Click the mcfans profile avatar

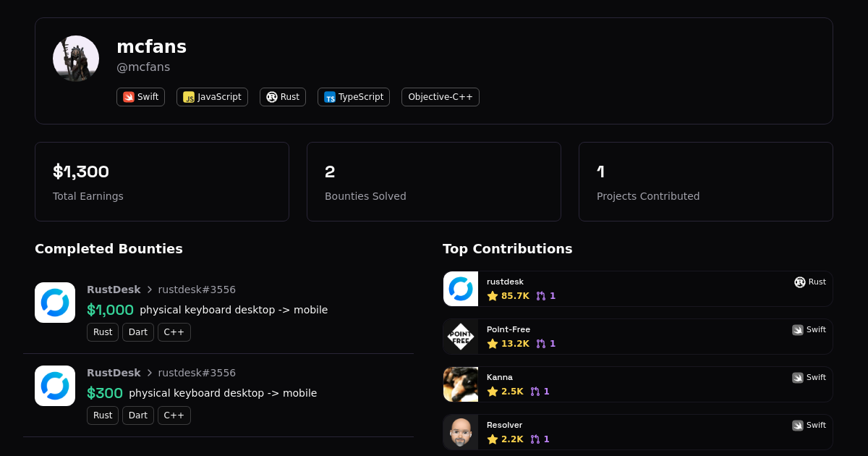tap(76, 59)
